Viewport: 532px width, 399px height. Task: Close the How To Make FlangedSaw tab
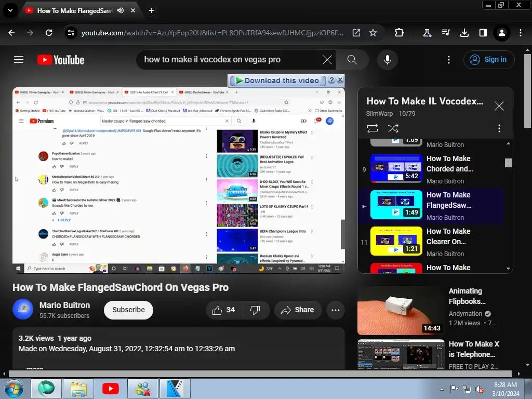(133, 10)
